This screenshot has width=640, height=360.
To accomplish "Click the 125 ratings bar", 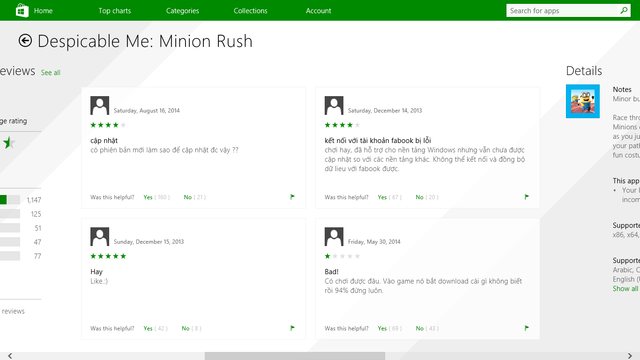I will [x=10, y=214].
